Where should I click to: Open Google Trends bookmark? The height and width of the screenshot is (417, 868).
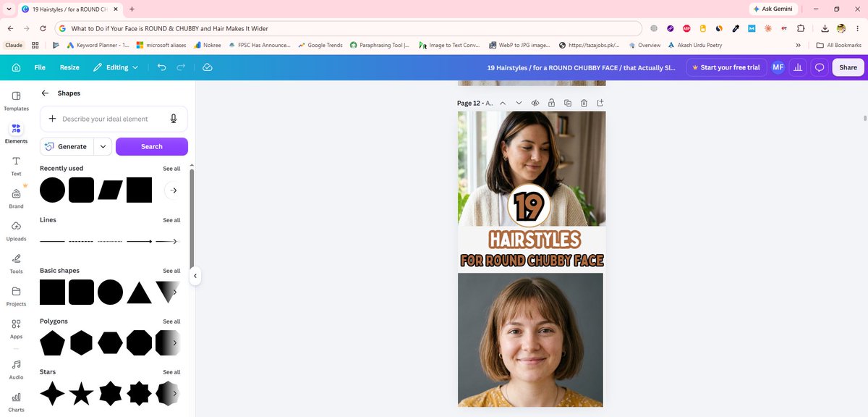320,45
